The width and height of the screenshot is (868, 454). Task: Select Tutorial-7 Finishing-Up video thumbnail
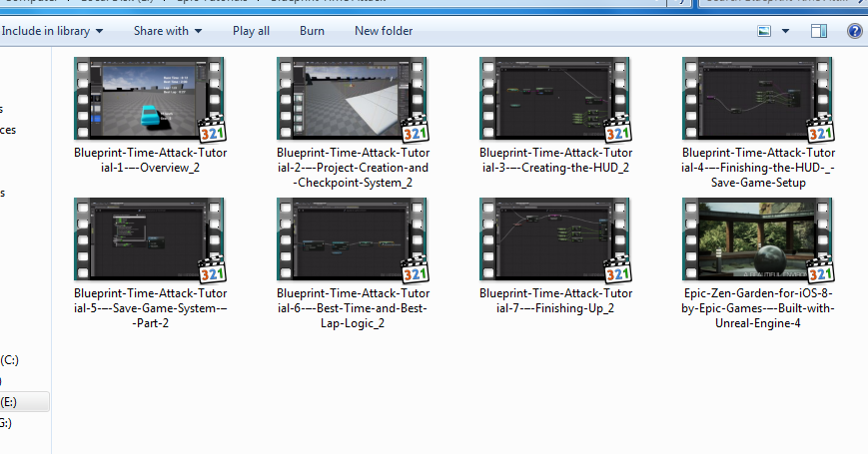click(x=554, y=239)
